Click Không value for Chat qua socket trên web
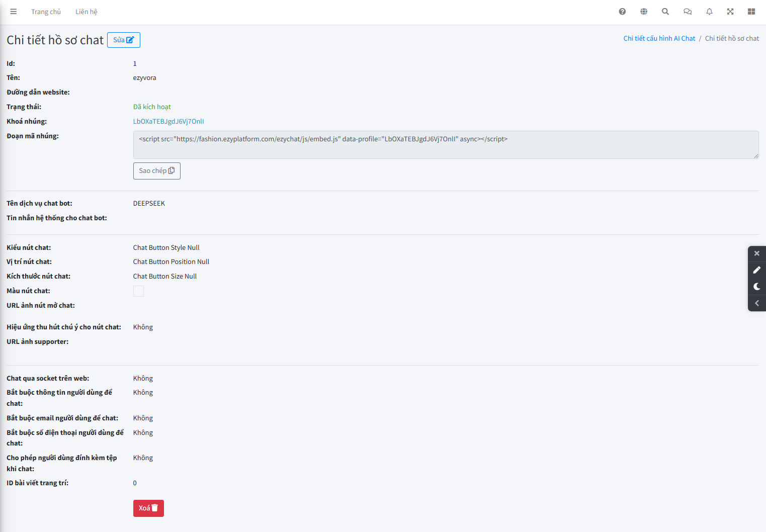 [x=143, y=378]
